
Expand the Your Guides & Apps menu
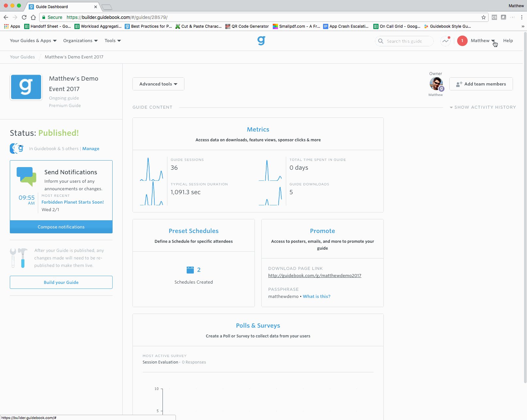tap(33, 41)
